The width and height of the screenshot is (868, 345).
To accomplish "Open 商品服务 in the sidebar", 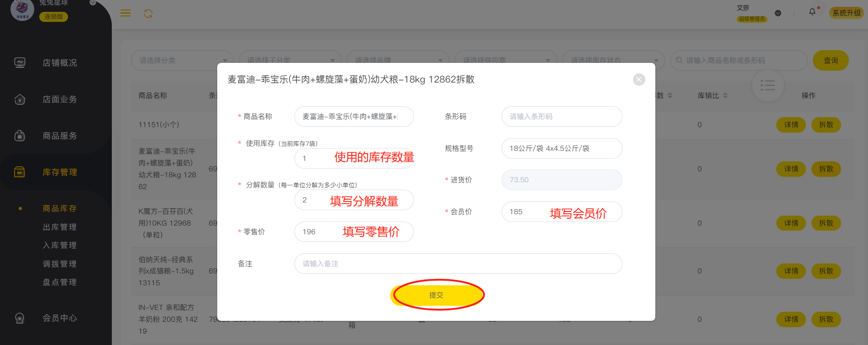I will pyautogui.click(x=60, y=136).
